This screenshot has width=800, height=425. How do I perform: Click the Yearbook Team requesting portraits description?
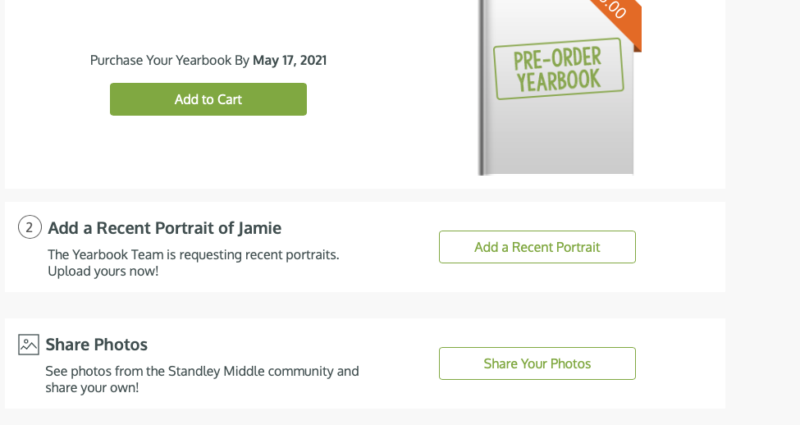(193, 254)
